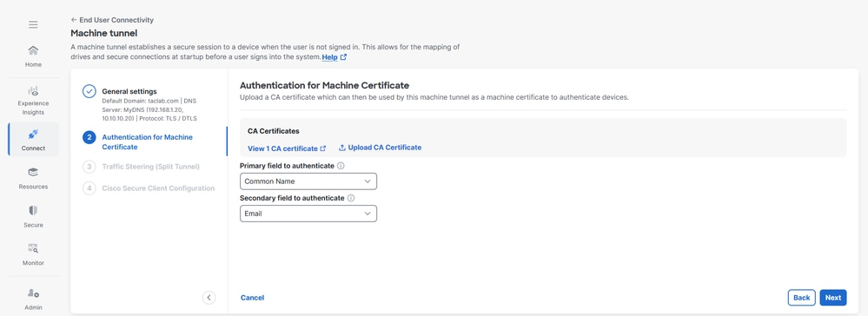Open the Common Name dropdown
The width and height of the screenshot is (868, 316).
point(308,181)
